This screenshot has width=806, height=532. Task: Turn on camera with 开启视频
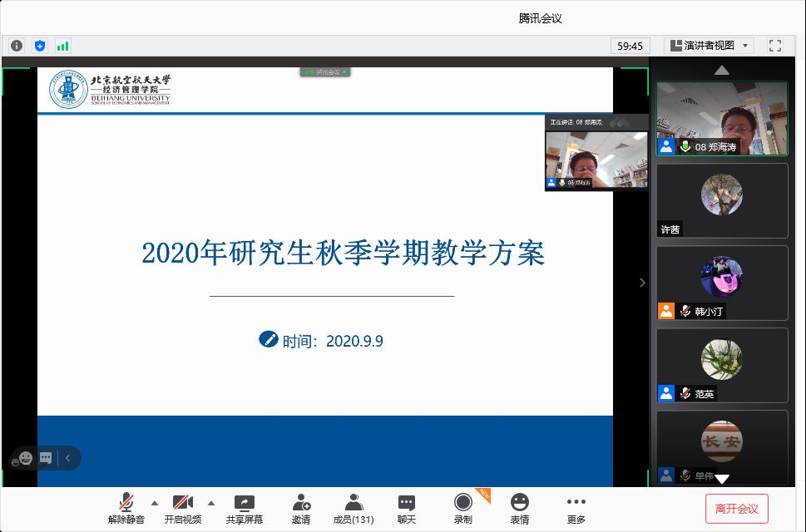182,509
